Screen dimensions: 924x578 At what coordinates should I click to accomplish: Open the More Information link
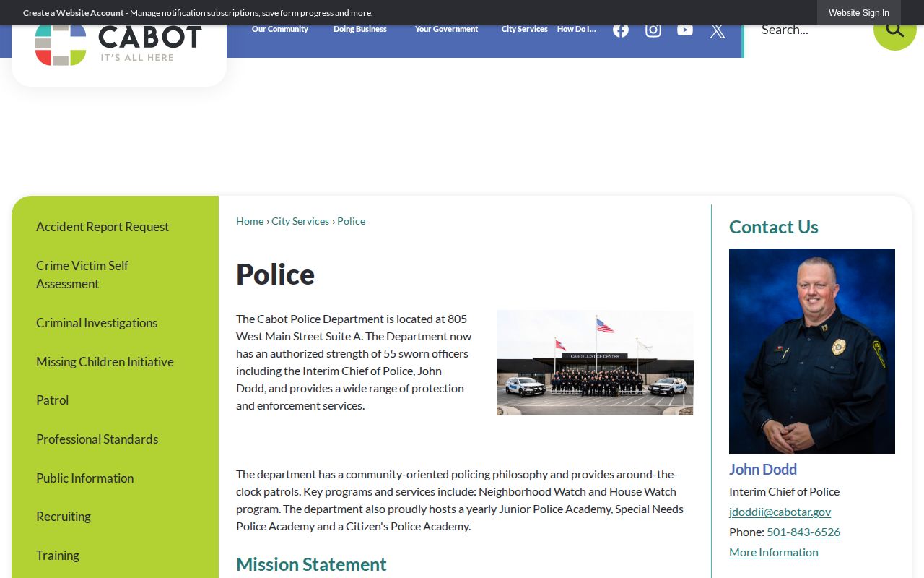[x=774, y=552]
